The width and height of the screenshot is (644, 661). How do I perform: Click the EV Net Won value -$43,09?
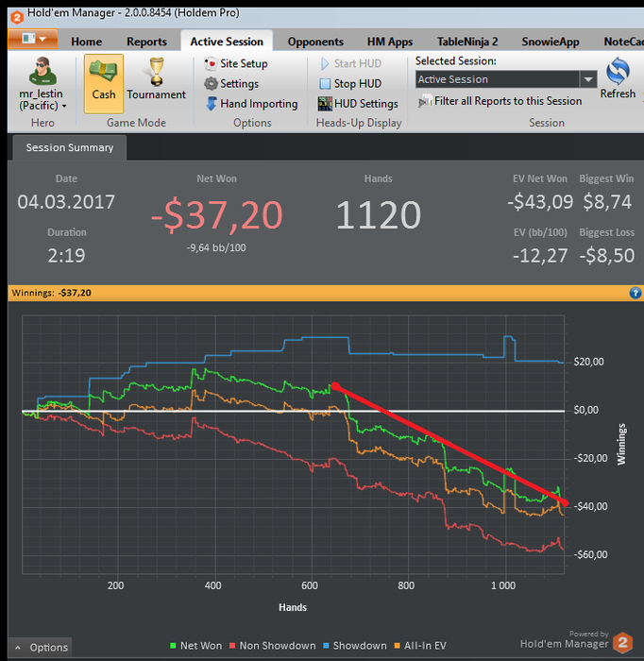[x=540, y=202]
